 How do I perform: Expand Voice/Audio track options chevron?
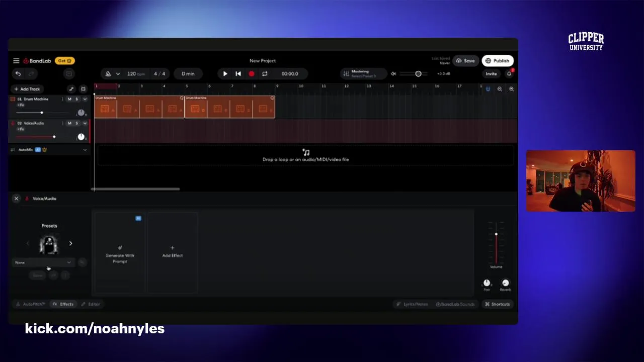(x=85, y=123)
